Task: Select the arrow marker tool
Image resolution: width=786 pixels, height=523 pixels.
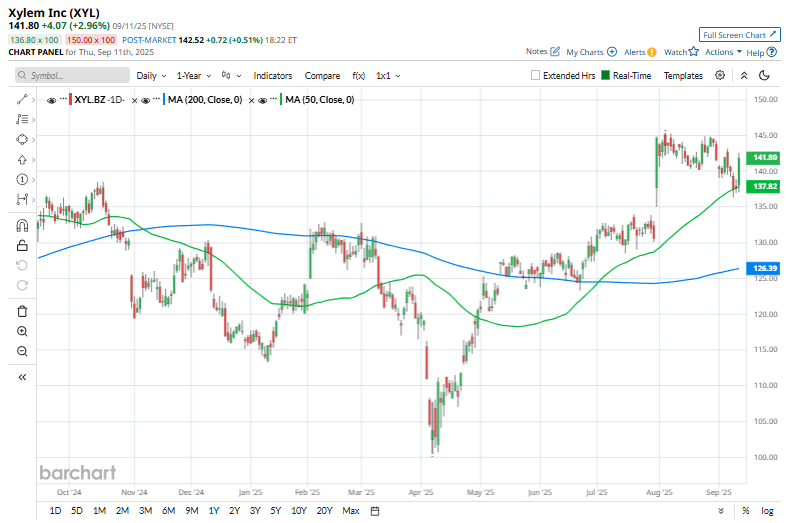Action: pos(22,159)
